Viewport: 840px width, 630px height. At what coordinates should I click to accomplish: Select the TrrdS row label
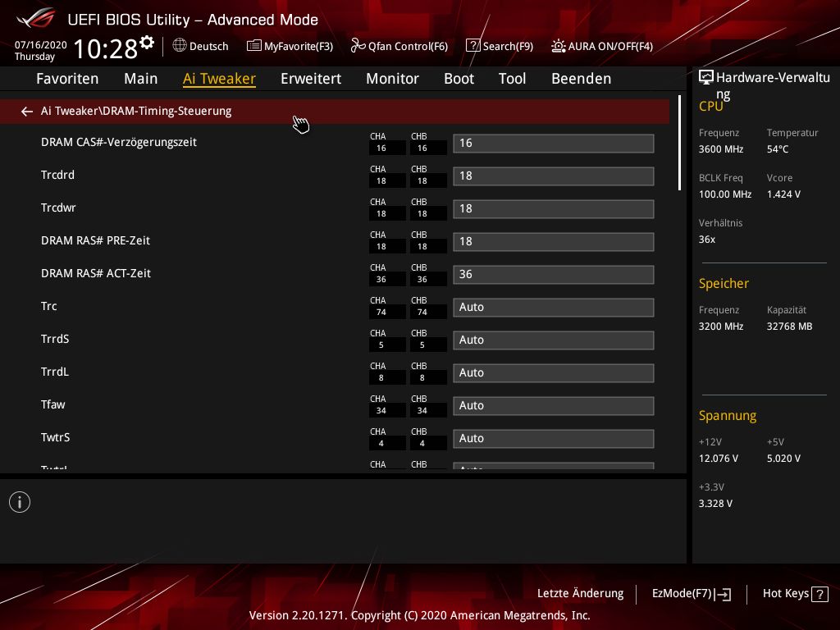[55, 339]
